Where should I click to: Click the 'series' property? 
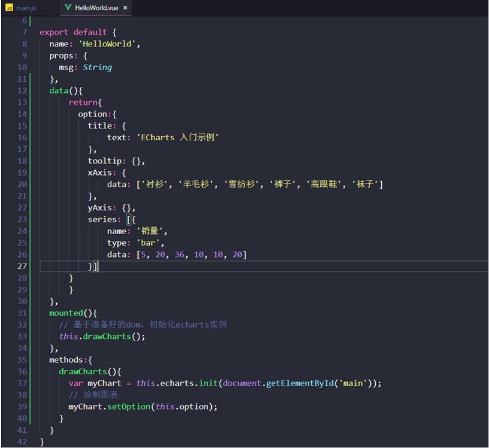102,219
